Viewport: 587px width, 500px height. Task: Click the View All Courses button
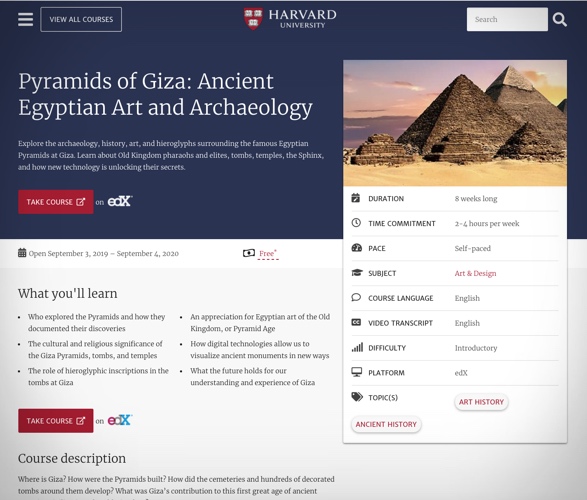(x=81, y=19)
